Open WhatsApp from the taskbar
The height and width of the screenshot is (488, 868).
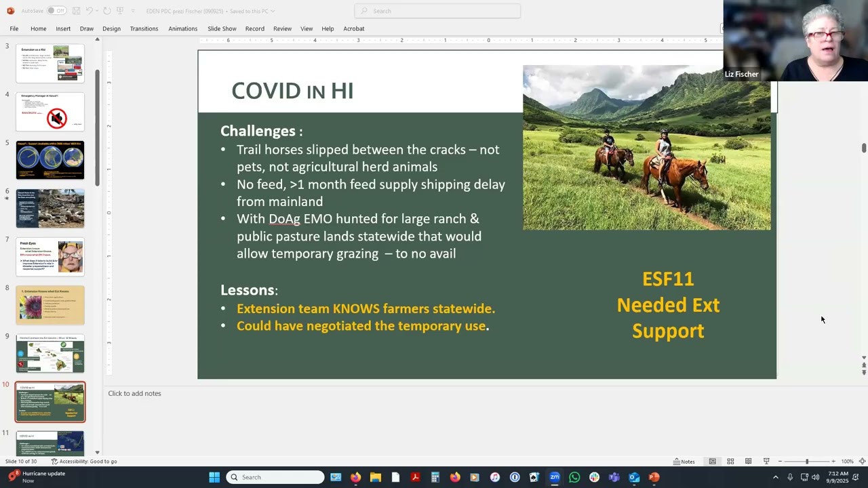coord(574,477)
